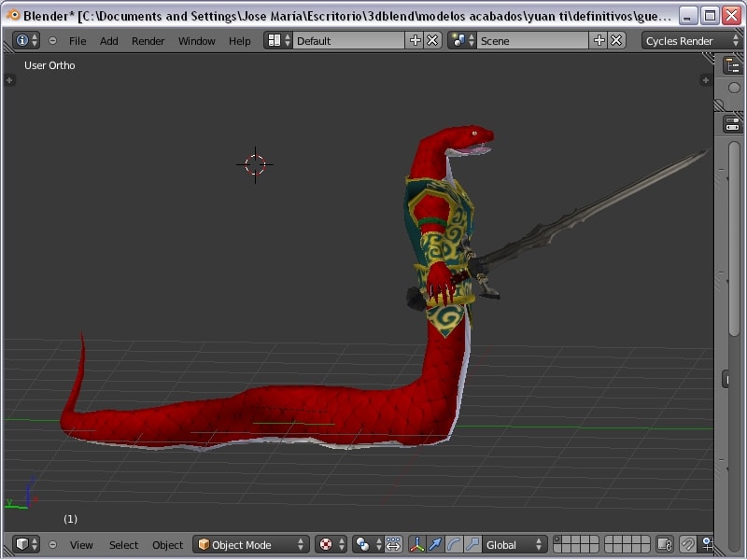Open the Help menu
The image size is (747, 560).
[239, 41]
